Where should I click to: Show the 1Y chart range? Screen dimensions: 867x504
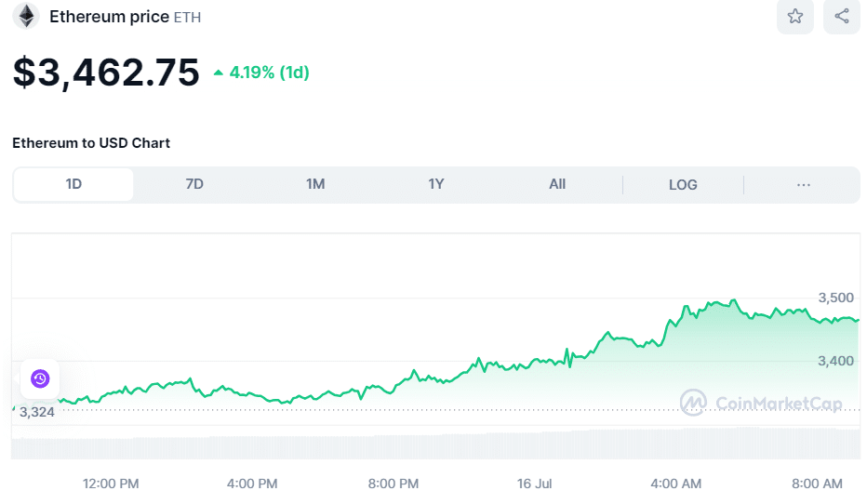[436, 184]
